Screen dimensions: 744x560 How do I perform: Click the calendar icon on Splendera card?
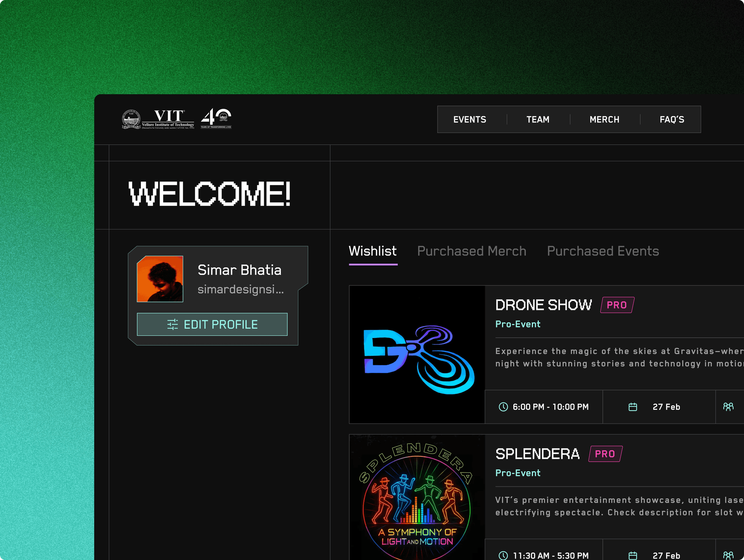pos(633,555)
